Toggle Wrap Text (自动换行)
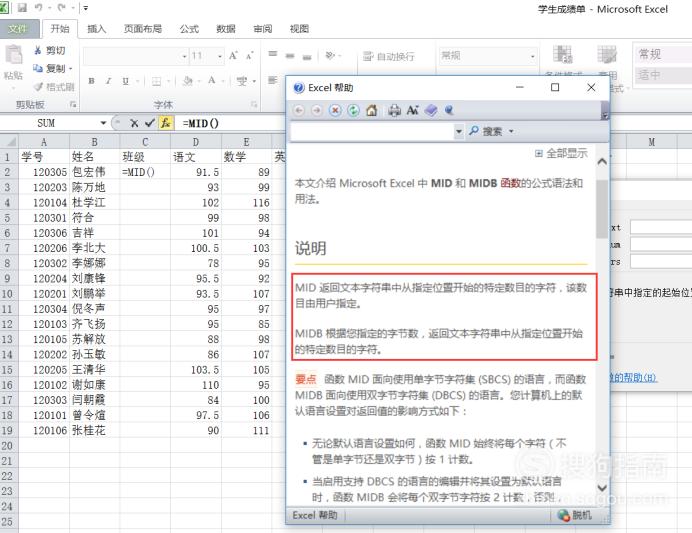The image size is (692, 533). 388,56
